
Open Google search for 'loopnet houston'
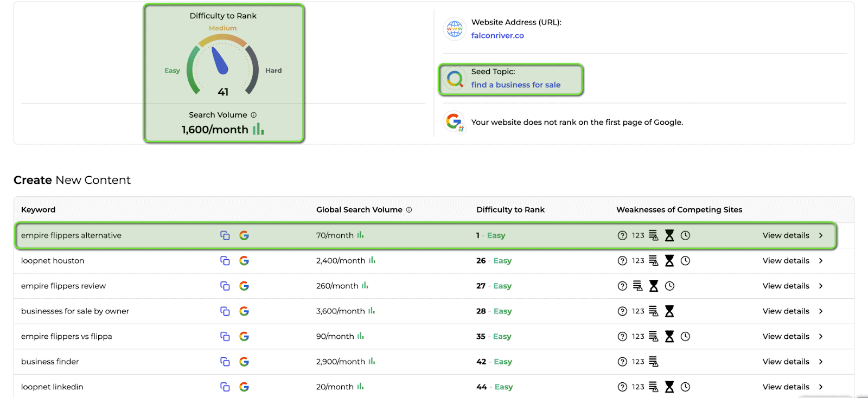click(x=244, y=261)
